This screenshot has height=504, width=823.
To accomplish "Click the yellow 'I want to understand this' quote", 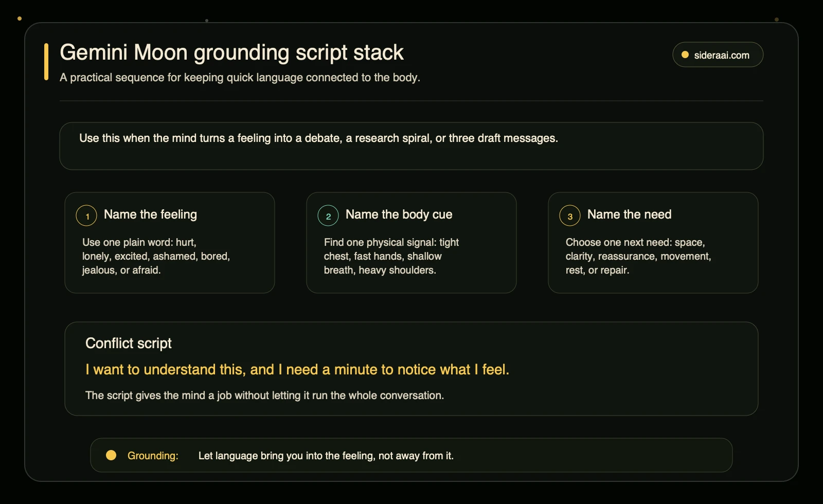I will click(297, 370).
